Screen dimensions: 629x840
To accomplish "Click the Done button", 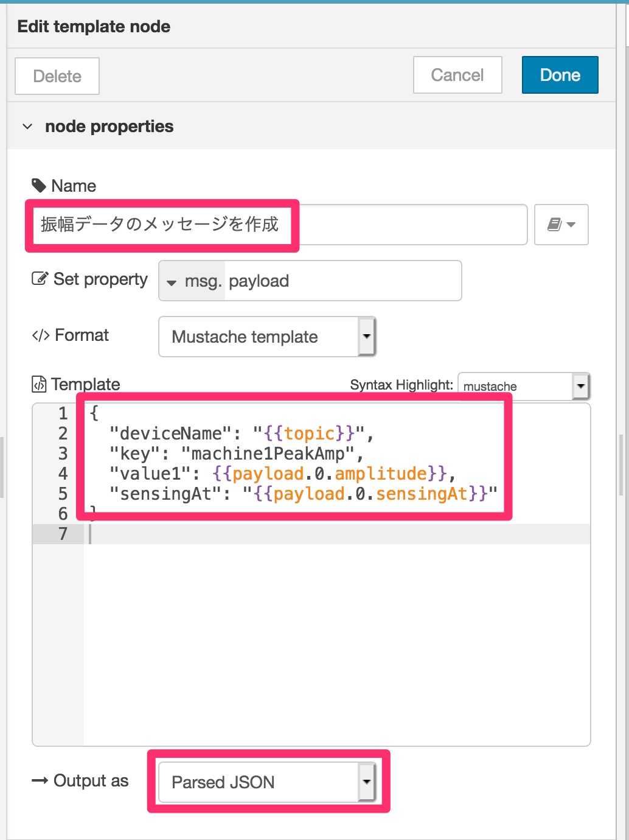I will (560, 75).
